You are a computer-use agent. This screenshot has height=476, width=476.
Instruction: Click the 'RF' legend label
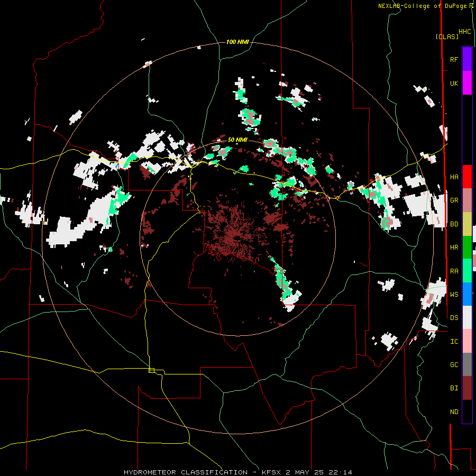tap(454, 59)
